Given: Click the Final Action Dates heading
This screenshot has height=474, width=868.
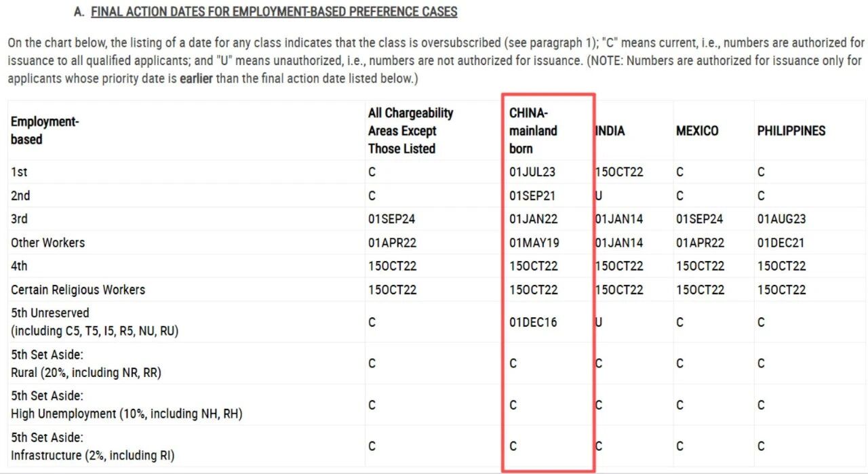Looking at the screenshot, I should point(274,12).
